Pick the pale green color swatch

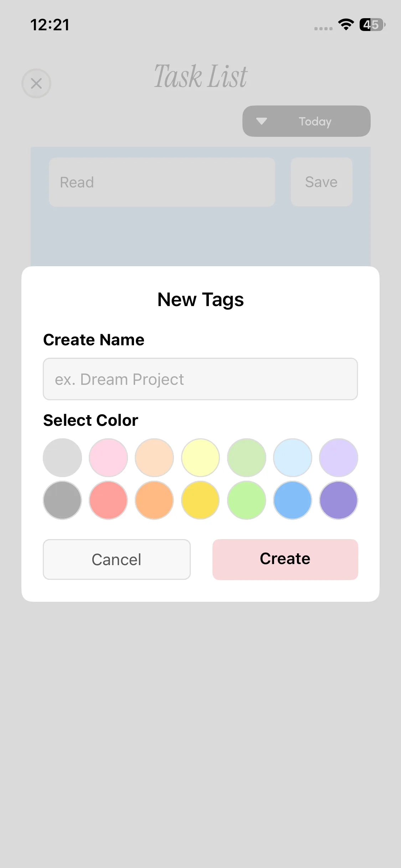[x=247, y=458]
